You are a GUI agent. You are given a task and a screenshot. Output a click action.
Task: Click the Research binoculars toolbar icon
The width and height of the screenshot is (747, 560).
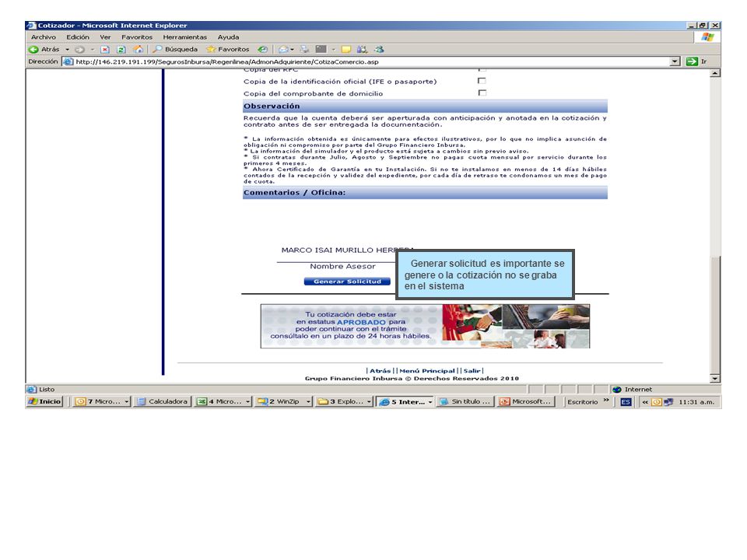363,50
